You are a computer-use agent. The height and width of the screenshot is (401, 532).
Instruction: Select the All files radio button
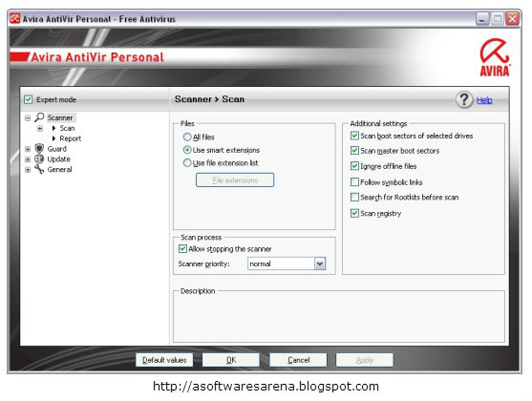coord(187,137)
